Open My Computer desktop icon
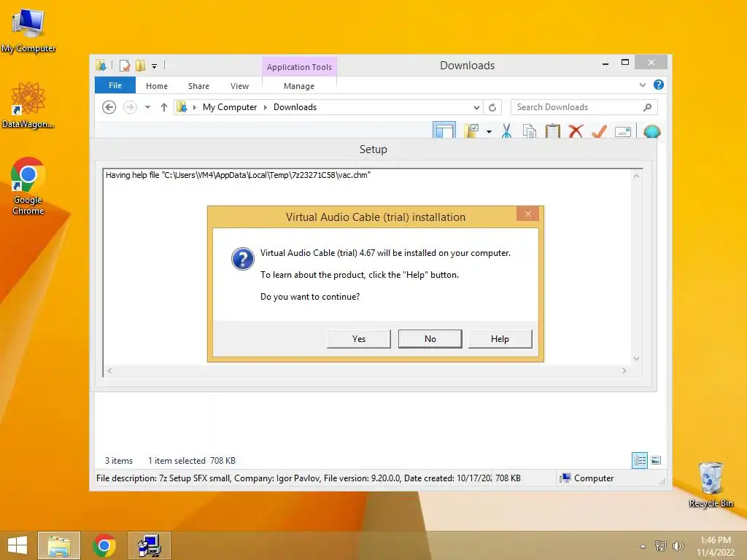The image size is (747, 560). 28,31
